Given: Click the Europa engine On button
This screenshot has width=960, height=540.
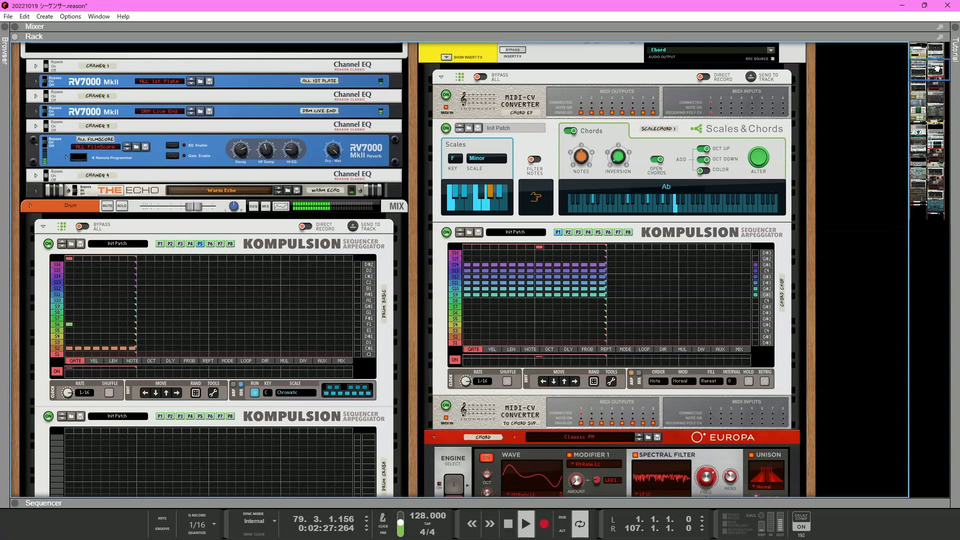Looking at the screenshot, I should 486,457.
